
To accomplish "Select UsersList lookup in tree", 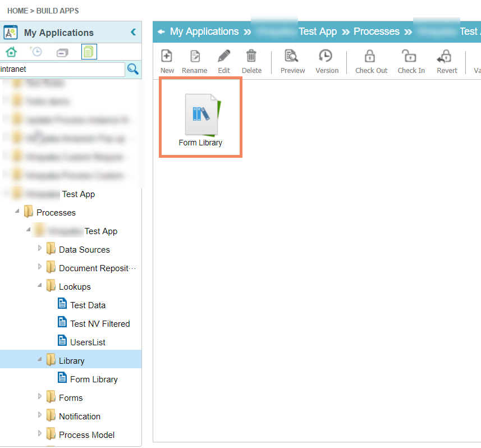I will coord(88,342).
